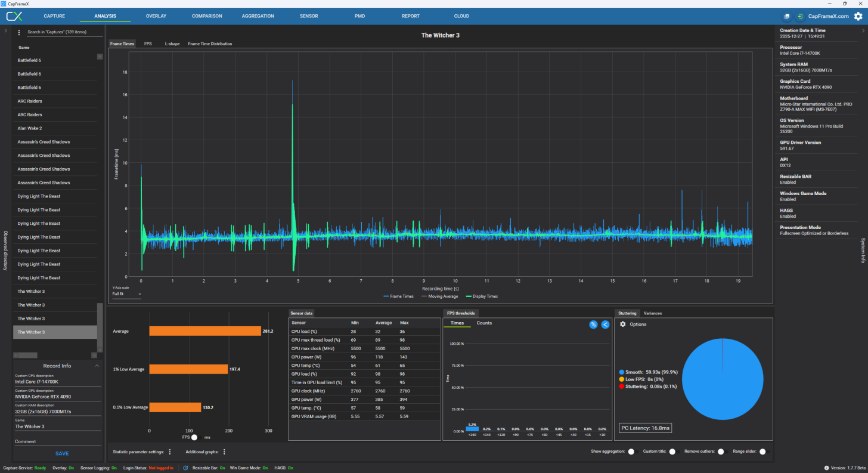Viewport: 868px width, 473px height.
Task: Switch to the L-shape graph tab
Action: [172, 44]
